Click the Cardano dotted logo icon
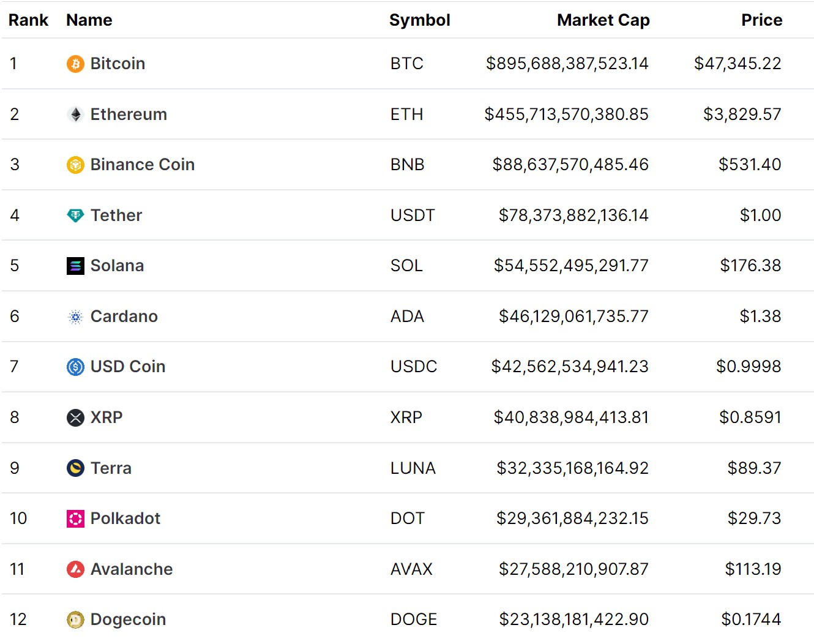 tap(75, 316)
